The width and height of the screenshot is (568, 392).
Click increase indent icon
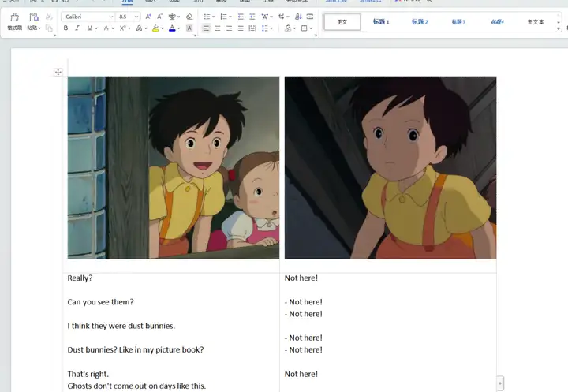[x=252, y=17]
